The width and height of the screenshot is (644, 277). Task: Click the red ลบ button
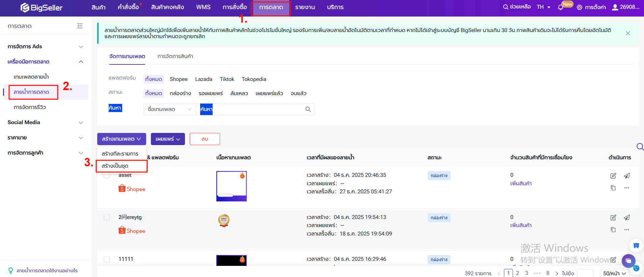coord(205,139)
